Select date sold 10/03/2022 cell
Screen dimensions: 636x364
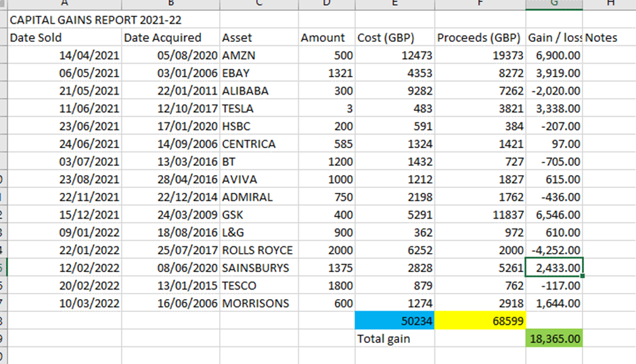click(64, 303)
